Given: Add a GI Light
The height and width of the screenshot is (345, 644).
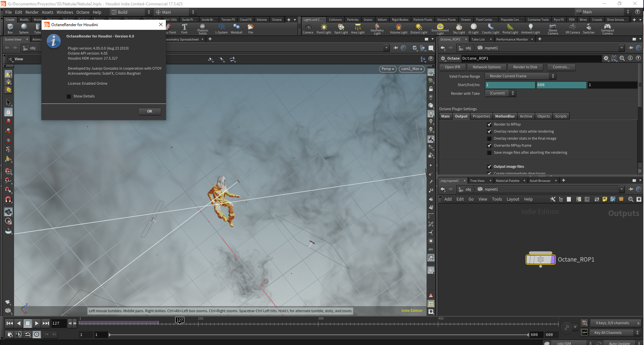Looking at the screenshot, I should (473, 28).
